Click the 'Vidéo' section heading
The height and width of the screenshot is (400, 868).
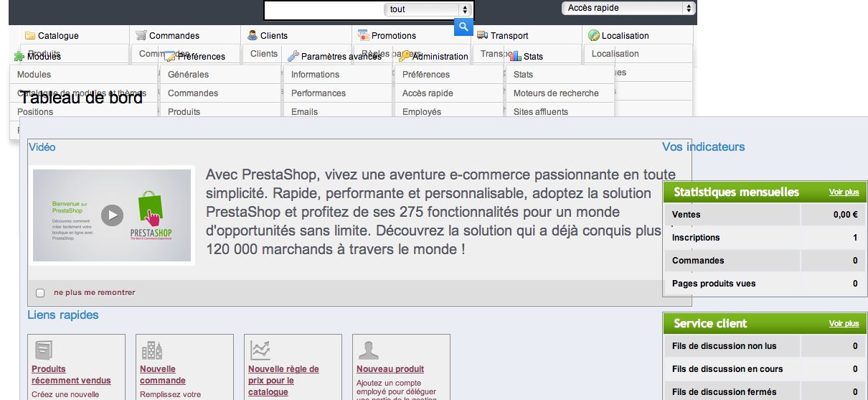pos(42,147)
